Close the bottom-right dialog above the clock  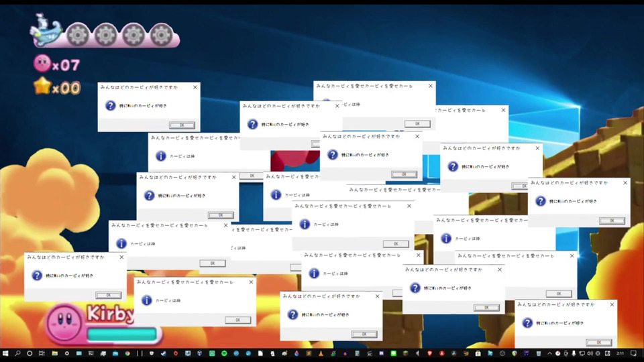click(x=612, y=304)
